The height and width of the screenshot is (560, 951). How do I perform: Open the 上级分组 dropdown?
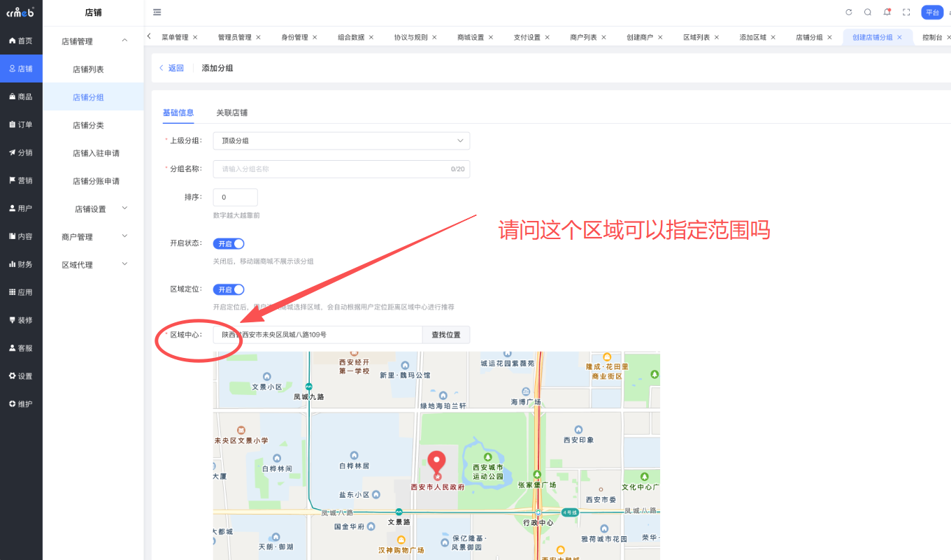click(341, 141)
